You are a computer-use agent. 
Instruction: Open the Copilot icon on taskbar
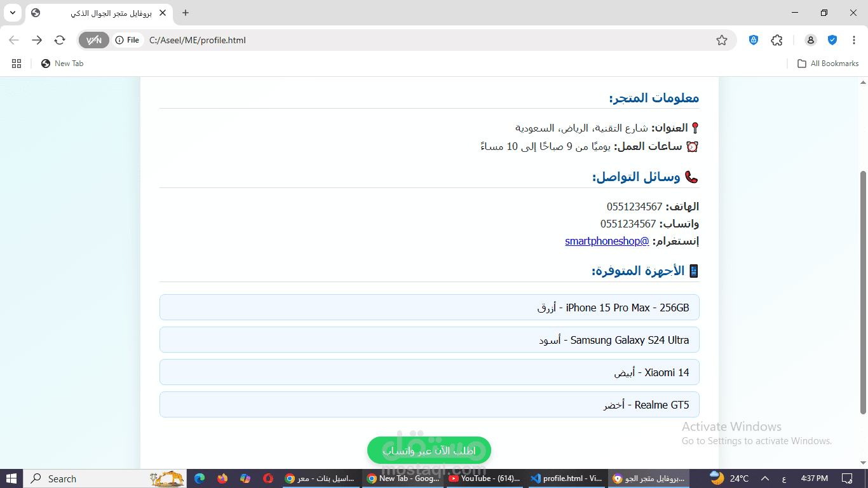245,478
